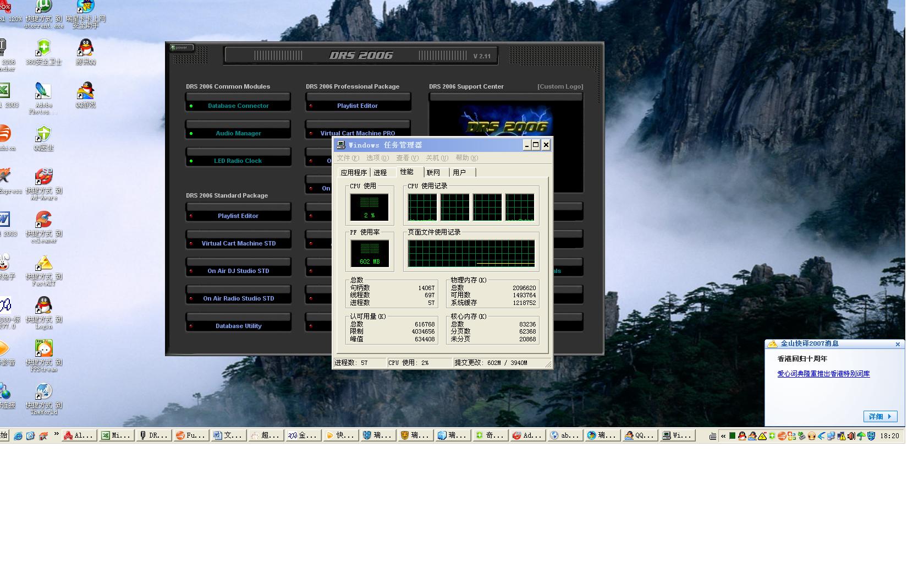Start the LED Radio Clock module
This screenshot has height=578, width=924.
238,161
